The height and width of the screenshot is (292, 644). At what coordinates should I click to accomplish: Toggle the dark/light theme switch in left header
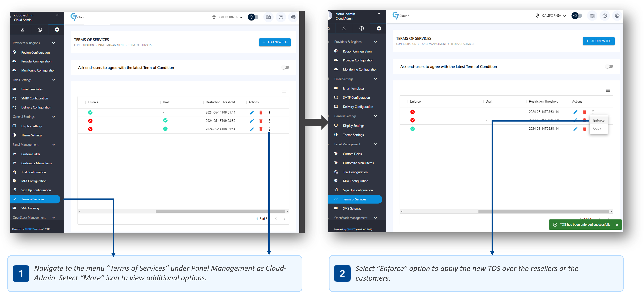pos(253,17)
